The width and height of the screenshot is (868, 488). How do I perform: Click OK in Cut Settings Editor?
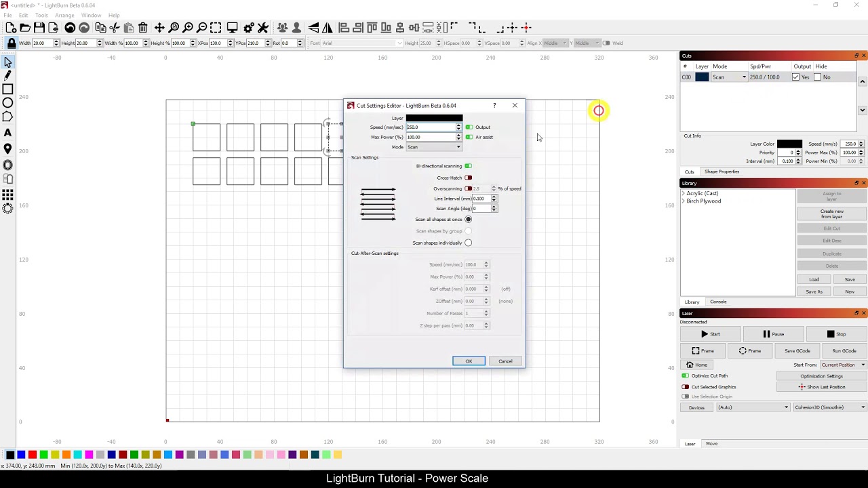[469, 361]
